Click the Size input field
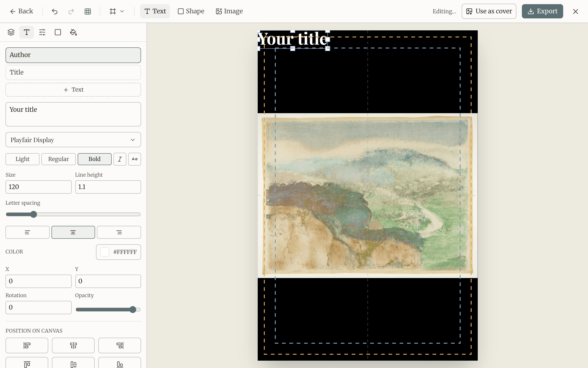 pos(38,187)
